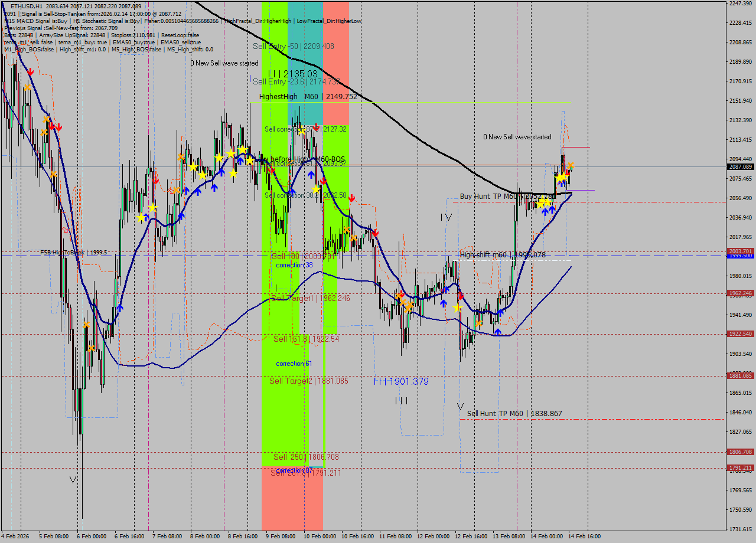Select the red down arrow beside Sell correction 38.2
This screenshot has width=756, height=543.
[351, 197]
